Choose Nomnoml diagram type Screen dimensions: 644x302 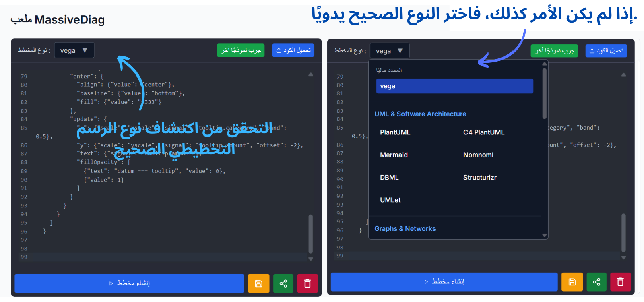[x=478, y=155]
